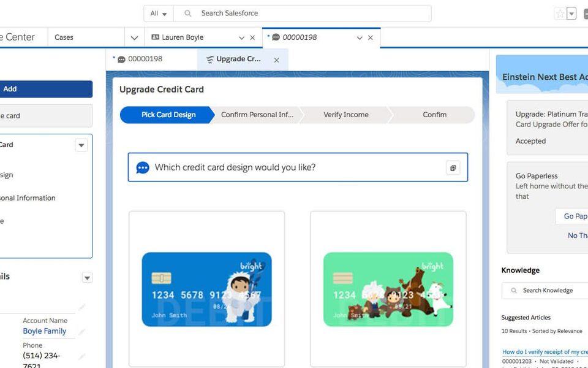Open the details section dropdown arrow
The image size is (588, 368).
(x=87, y=278)
